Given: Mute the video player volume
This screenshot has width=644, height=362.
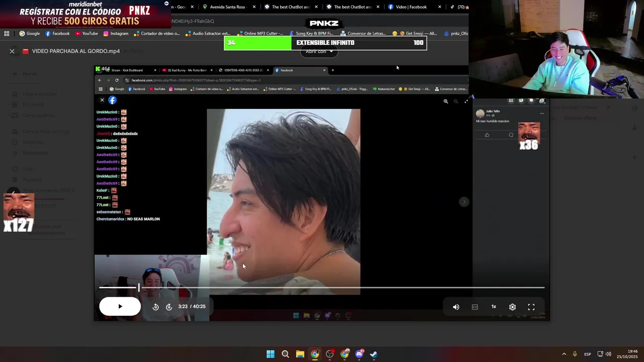Looking at the screenshot, I should (456, 307).
